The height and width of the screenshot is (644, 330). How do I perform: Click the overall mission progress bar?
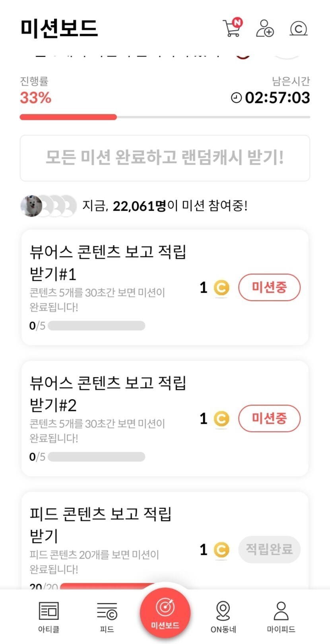click(165, 117)
